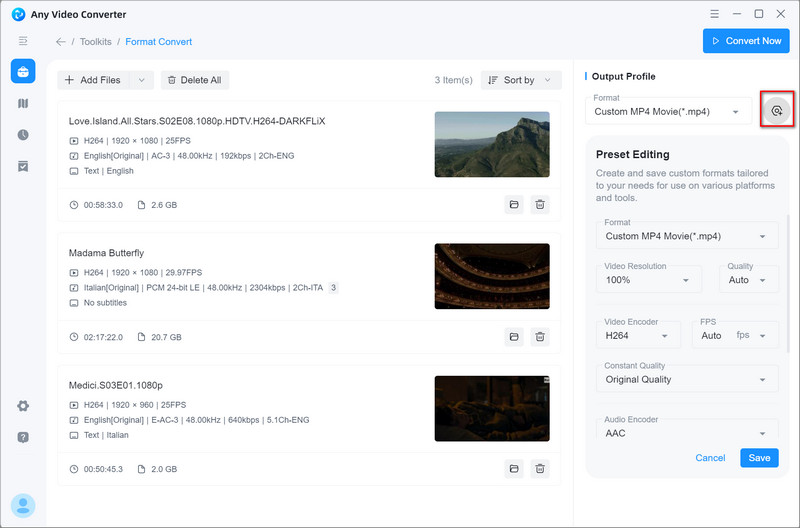The image size is (800, 528).
Task: Delete the Madama Butterfly file
Action: click(539, 337)
